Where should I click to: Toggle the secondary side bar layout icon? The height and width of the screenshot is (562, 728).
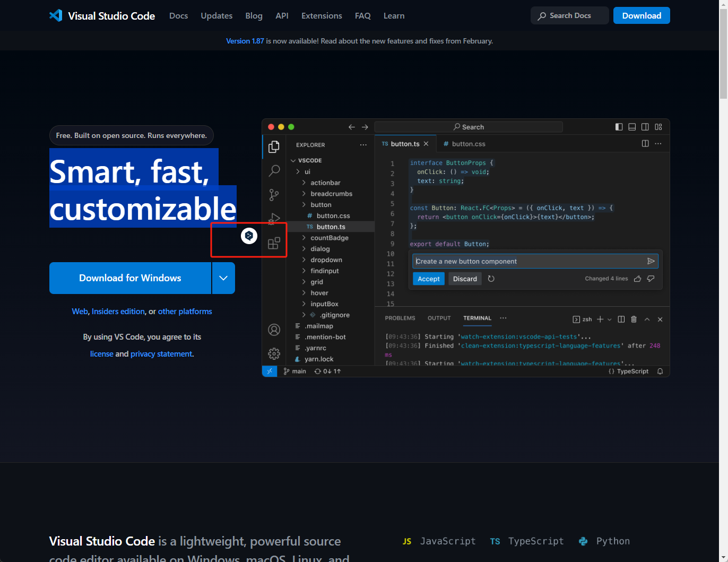[x=645, y=127]
